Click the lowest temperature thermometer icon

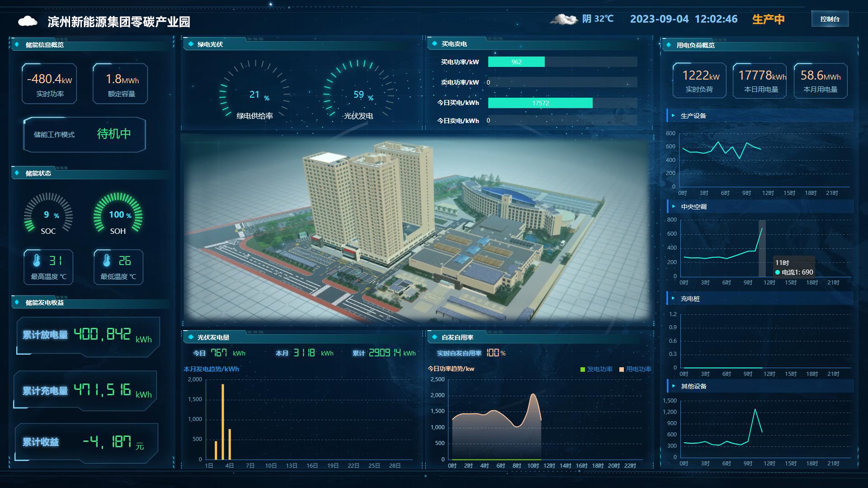tap(107, 261)
